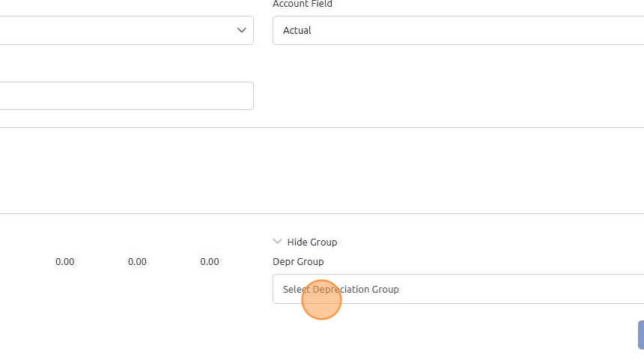Viewport: 644px width, 360px height.
Task: Click the Depr Group label
Action: click(298, 261)
